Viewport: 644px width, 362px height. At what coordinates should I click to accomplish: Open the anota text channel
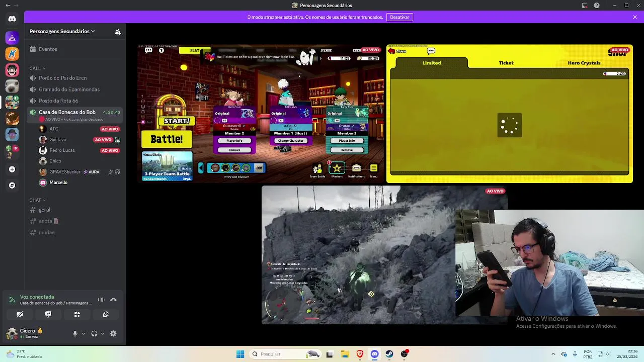pyautogui.click(x=75, y=221)
